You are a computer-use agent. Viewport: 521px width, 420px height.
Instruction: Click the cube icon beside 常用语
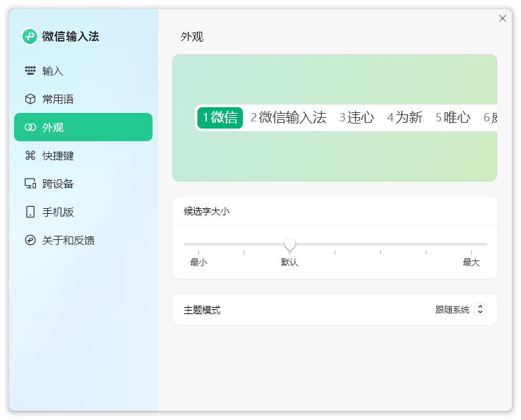coord(30,99)
